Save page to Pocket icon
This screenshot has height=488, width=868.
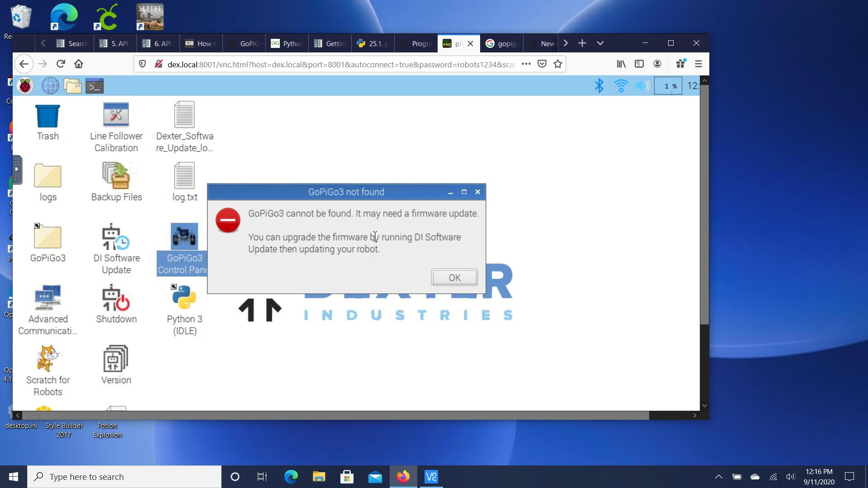[x=542, y=64]
